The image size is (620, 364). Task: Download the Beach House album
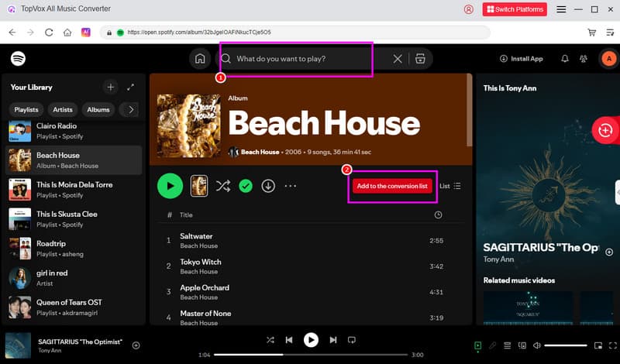coord(268,186)
